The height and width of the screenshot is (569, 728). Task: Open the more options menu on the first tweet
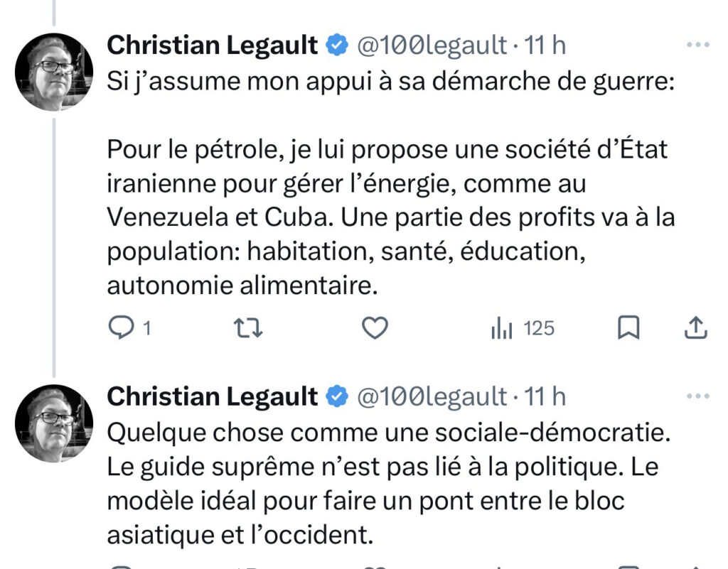coord(697,45)
